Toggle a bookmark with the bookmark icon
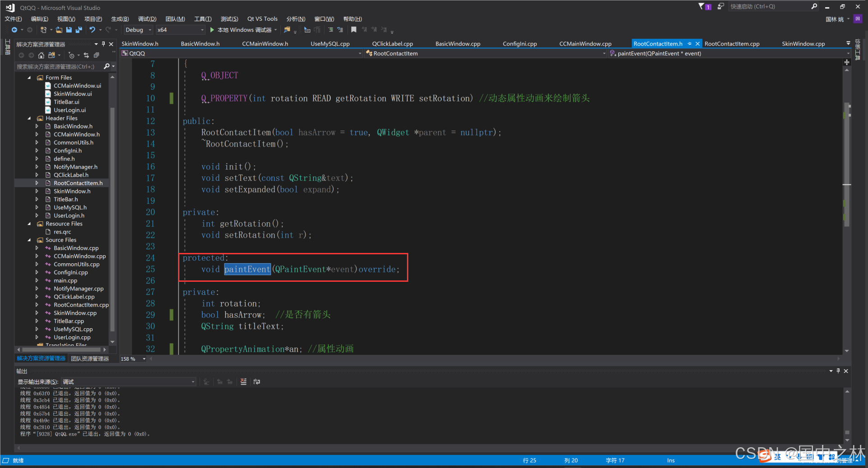868x468 pixels. [354, 30]
